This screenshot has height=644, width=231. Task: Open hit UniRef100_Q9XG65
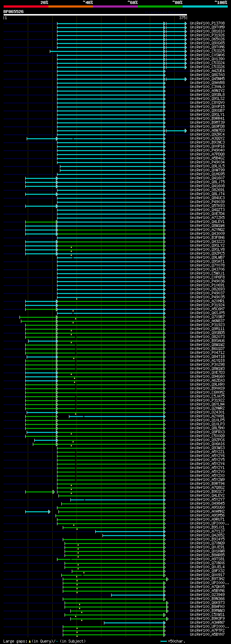click(207, 43)
